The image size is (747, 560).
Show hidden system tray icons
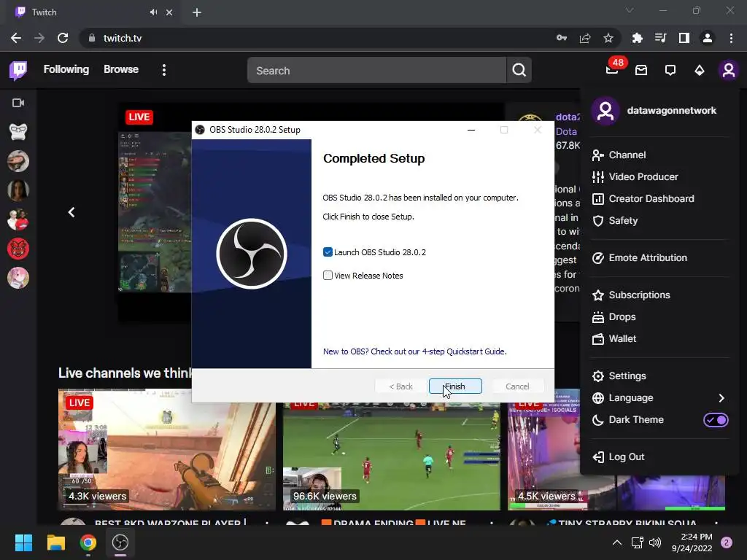[x=617, y=542]
